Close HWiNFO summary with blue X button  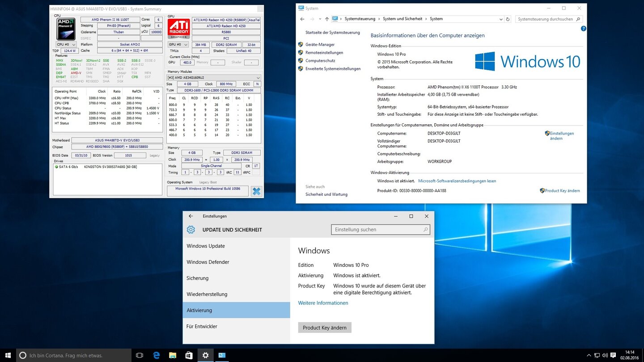256,191
